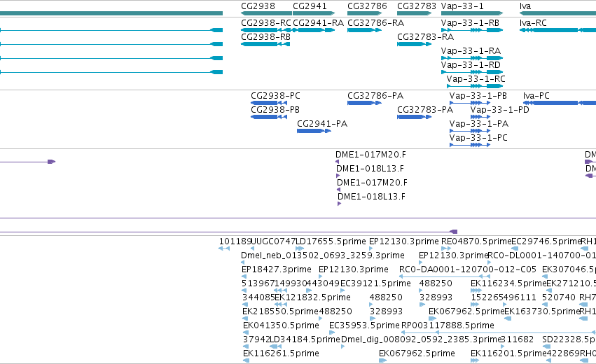Select the CG2941 gene arrow
Image resolution: width=596 pixels, height=364 pixels.
point(314,13)
